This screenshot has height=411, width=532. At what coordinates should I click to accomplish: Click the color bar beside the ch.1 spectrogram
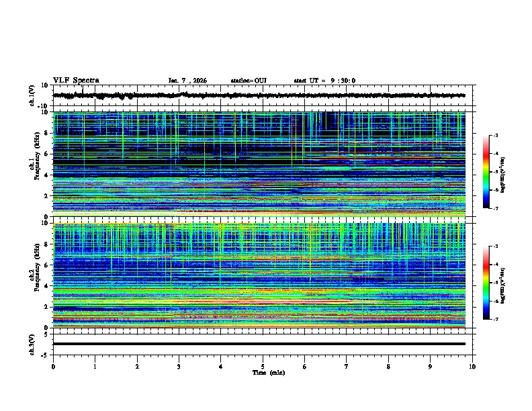click(486, 172)
